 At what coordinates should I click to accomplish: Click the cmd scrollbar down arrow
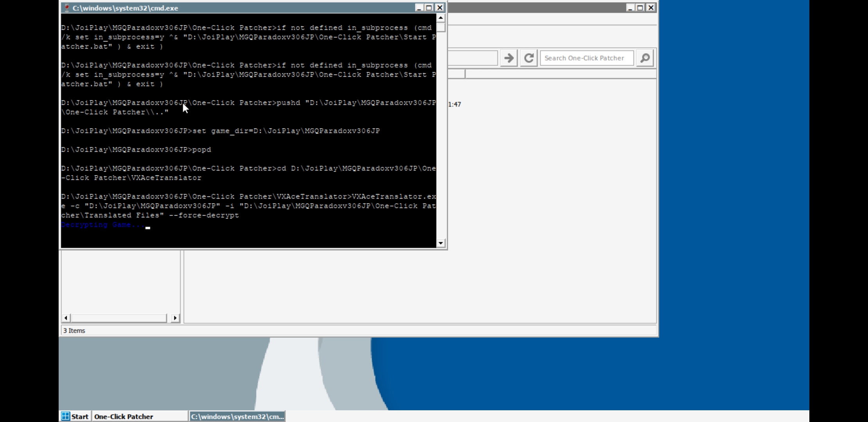tap(441, 243)
